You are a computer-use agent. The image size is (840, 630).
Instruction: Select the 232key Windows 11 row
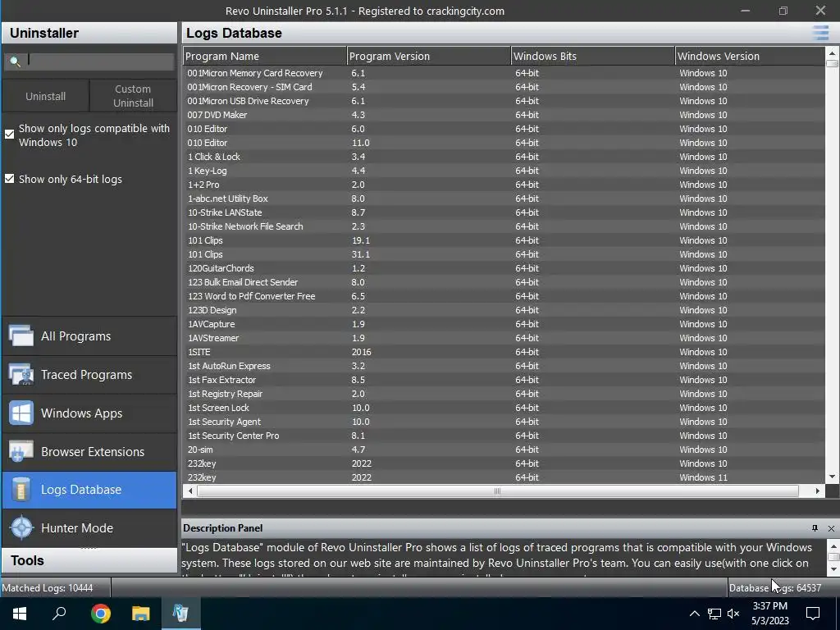pos(504,477)
